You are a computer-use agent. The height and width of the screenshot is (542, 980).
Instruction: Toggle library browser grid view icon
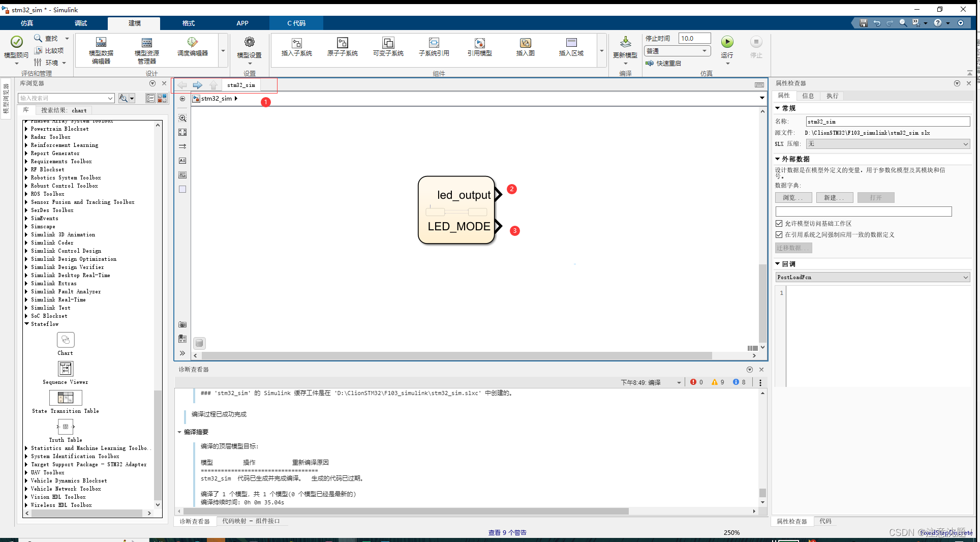pyautogui.click(x=162, y=98)
